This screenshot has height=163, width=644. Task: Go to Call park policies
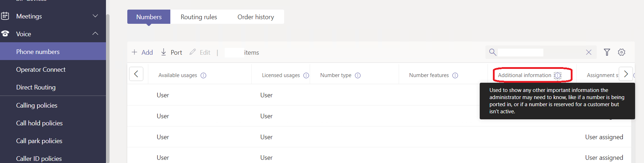pyautogui.click(x=39, y=141)
